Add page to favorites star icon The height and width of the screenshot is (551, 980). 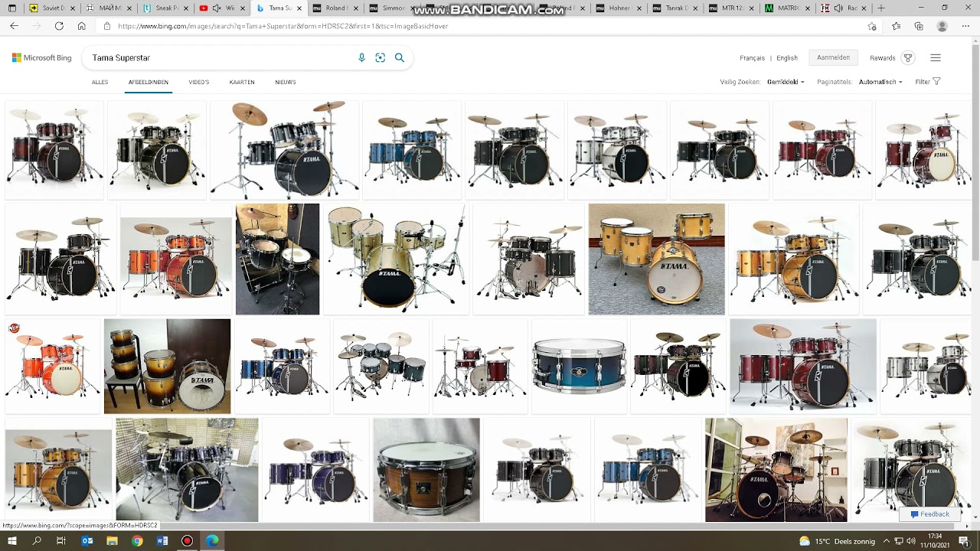point(872,26)
